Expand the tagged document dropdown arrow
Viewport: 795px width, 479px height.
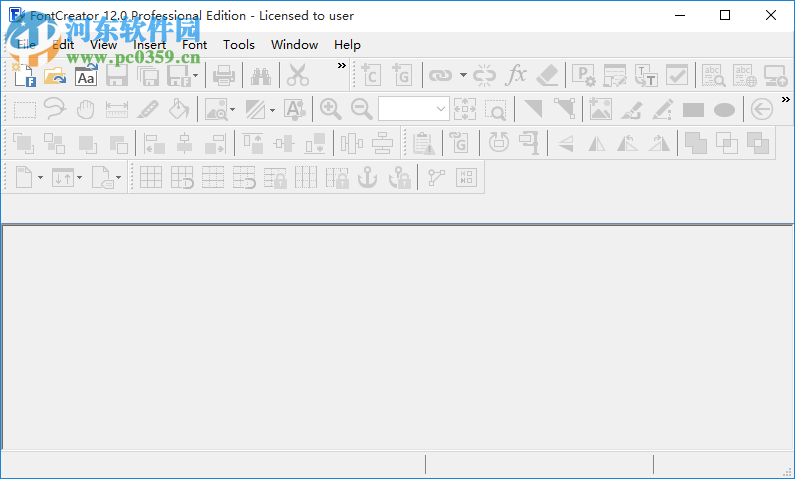click(118, 177)
